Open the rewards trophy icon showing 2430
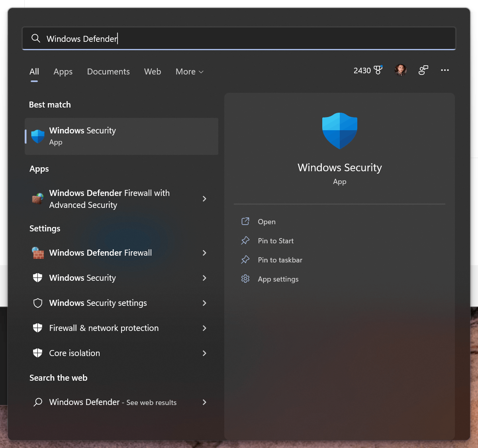Image resolution: width=478 pixels, height=448 pixels. tap(378, 70)
